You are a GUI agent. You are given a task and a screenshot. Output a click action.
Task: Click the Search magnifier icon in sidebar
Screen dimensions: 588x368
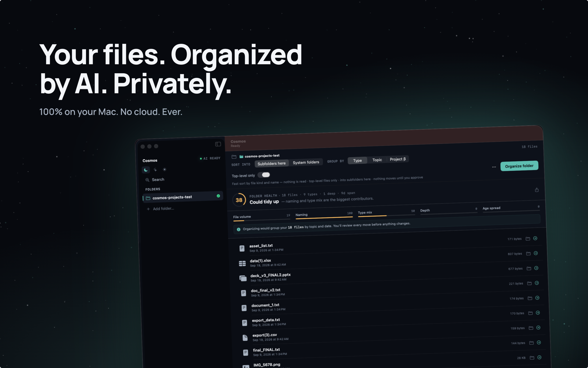(147, 180)
